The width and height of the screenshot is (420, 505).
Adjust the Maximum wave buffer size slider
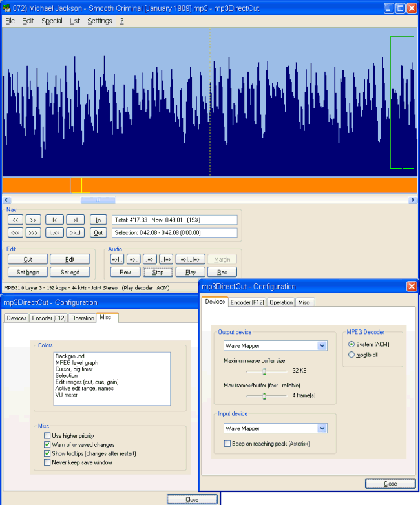pyautogui.click(x=264, y=371)
